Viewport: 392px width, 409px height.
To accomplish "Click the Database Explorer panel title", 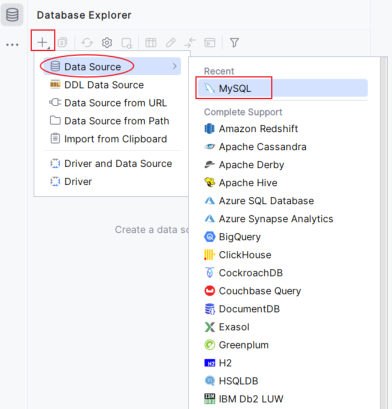I will pyautogui.click(x=84, y=15).
